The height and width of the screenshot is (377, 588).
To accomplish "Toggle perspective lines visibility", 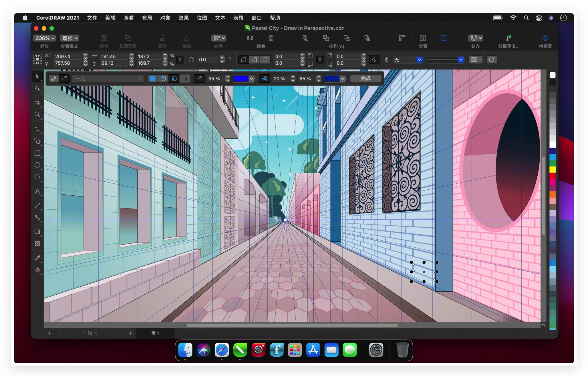I will (265, 79).
